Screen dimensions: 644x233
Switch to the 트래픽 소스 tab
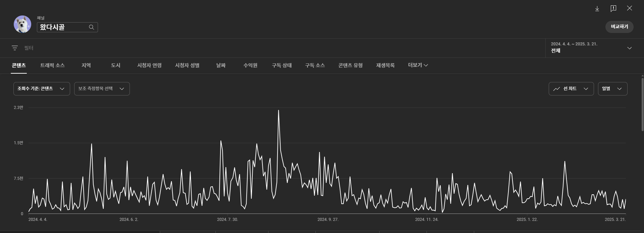point(52,65)
